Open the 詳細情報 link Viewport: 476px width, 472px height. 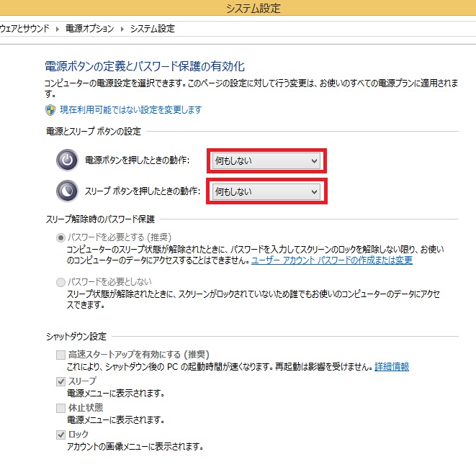[x=392, y=367]
